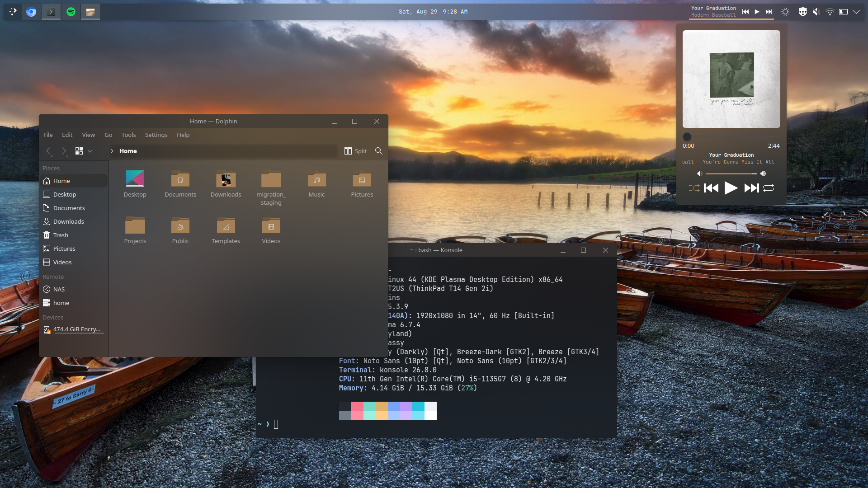Select Videos in the Places sidebar
Viewport: 868px width, 488px height.
coord(74,262)
